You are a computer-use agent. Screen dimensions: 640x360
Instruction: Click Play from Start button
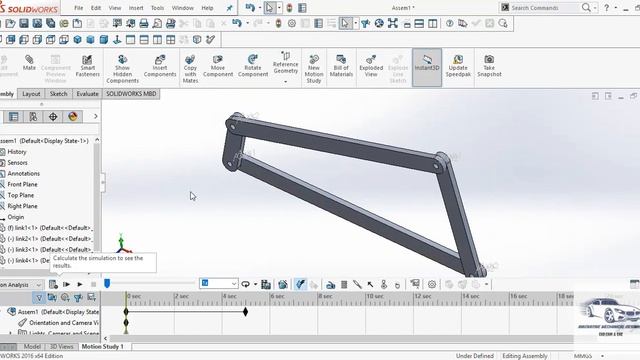coord(67,284)
